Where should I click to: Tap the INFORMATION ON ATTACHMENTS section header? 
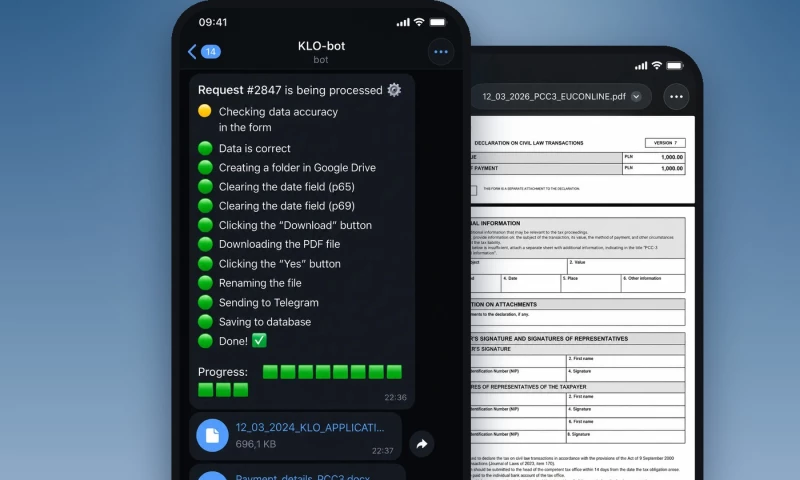[578, 304]
